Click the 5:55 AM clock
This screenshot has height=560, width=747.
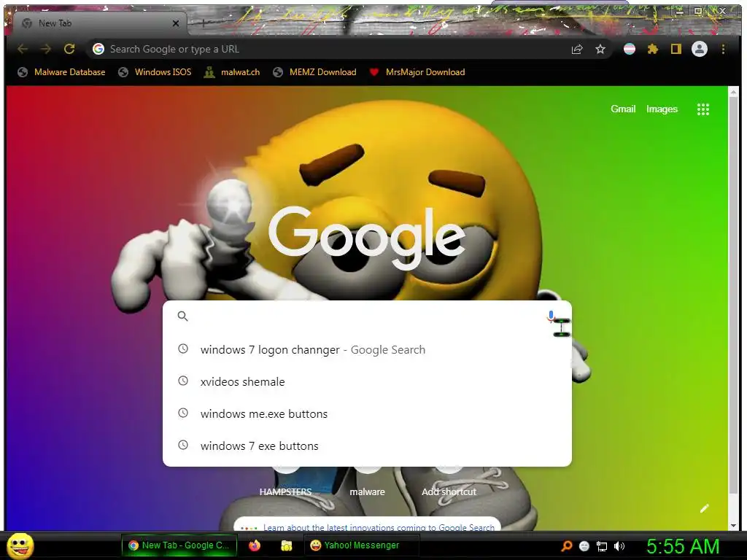pyautogui.click(x=683, y=546)
